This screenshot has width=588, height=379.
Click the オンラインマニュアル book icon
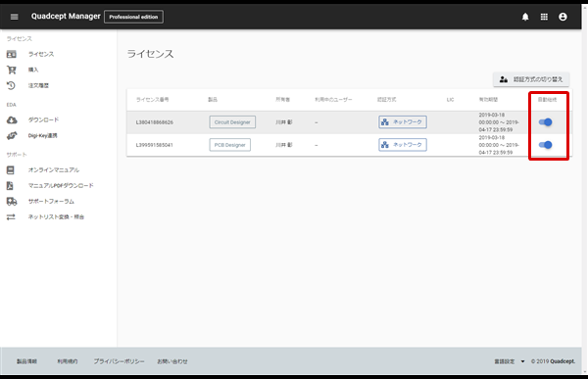tap(11, 170)
